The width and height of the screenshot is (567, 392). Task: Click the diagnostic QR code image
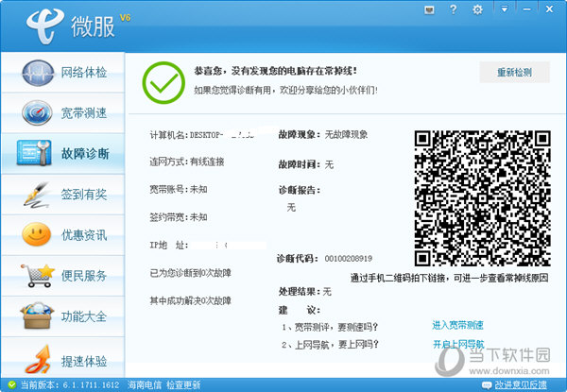pos(482,198)
